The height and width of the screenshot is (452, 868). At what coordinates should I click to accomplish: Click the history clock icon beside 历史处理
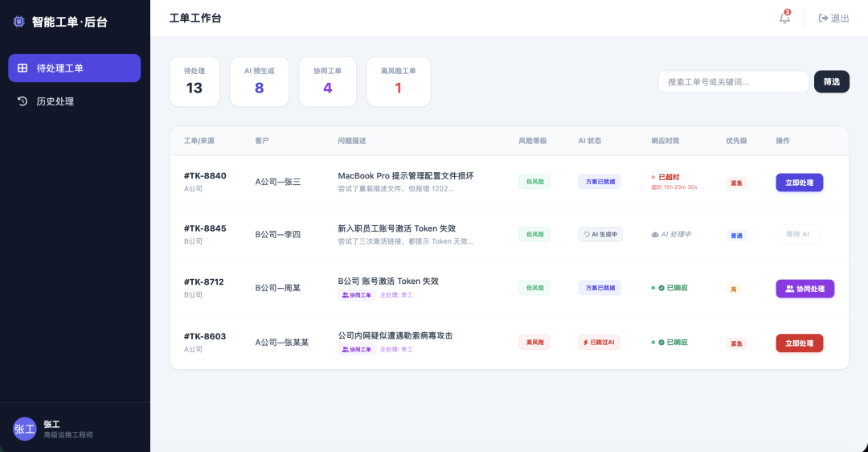[x=23, y=101]
